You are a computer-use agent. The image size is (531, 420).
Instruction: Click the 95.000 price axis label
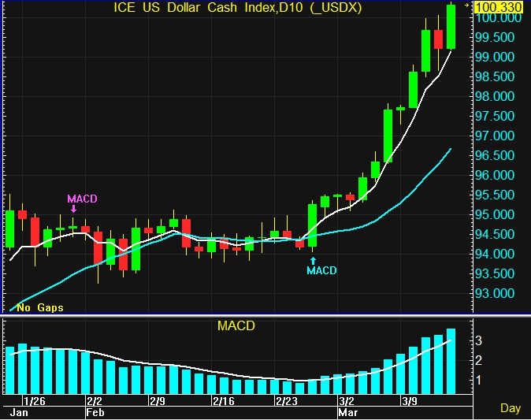point(495,214)
